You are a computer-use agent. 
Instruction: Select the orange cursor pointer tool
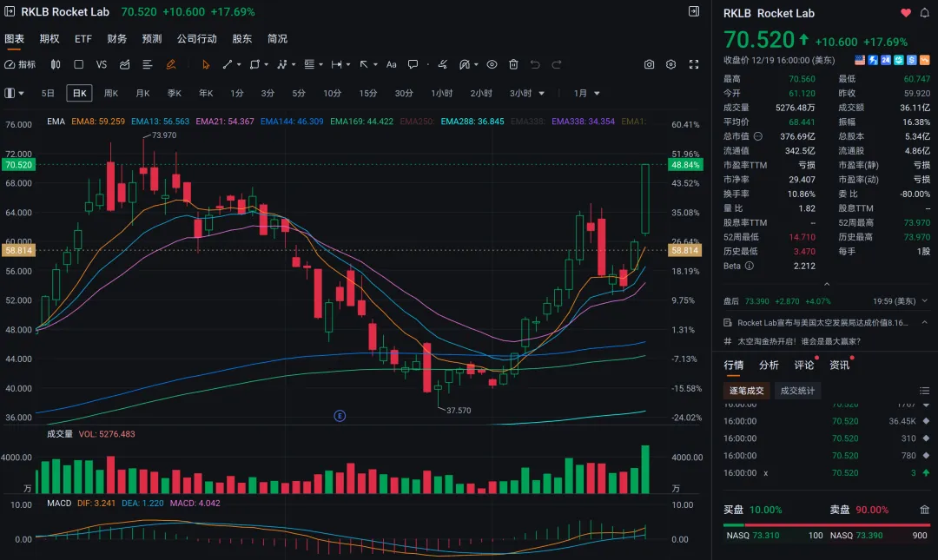[x=206, y=64]
